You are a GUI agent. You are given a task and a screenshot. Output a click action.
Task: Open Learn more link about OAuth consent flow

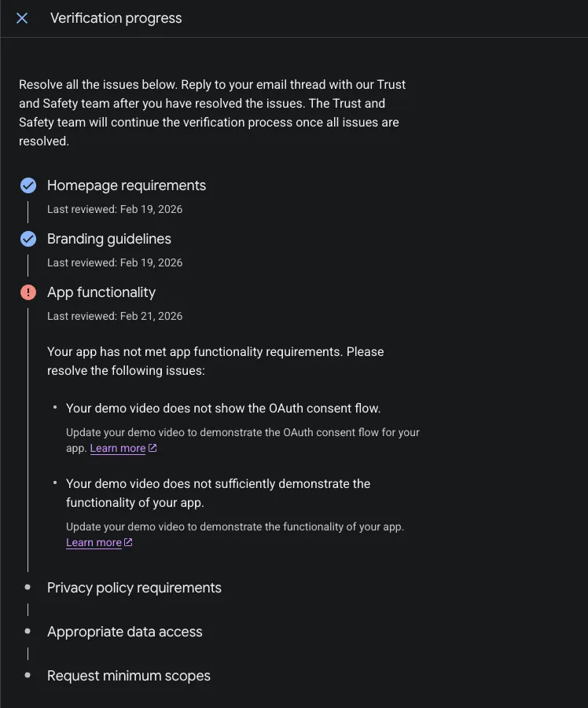pos(117,449)
